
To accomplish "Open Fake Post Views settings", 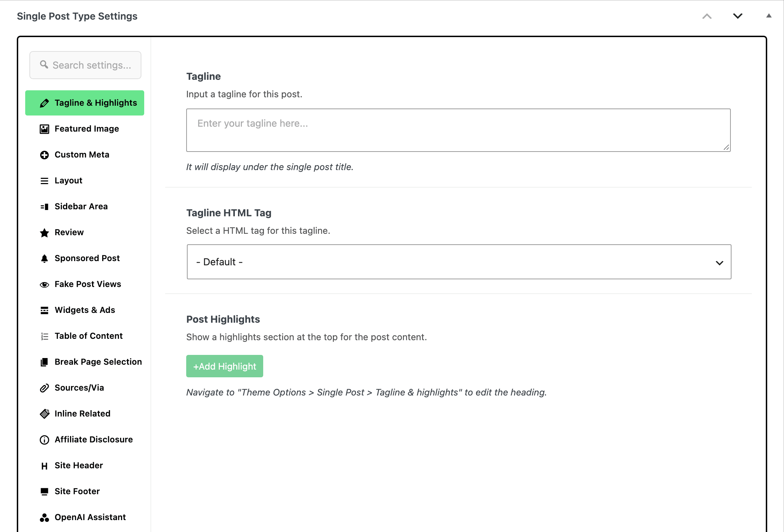I will (85, 284).
